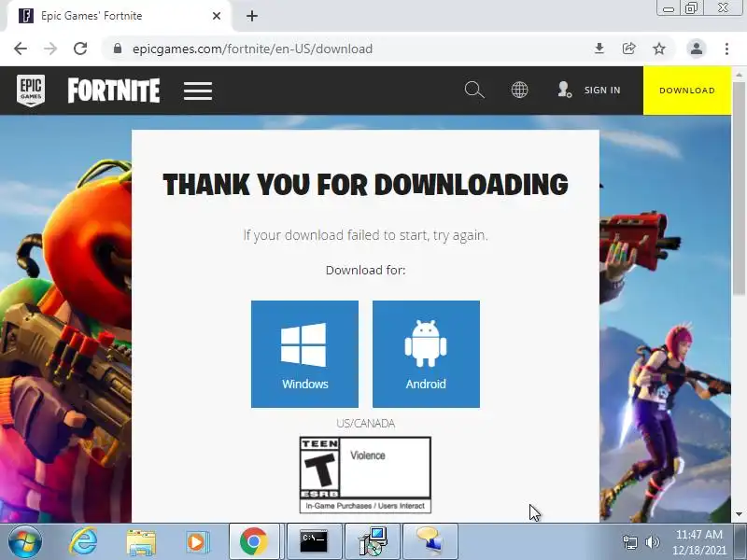Click the yellow Download button

coord(687,91)
